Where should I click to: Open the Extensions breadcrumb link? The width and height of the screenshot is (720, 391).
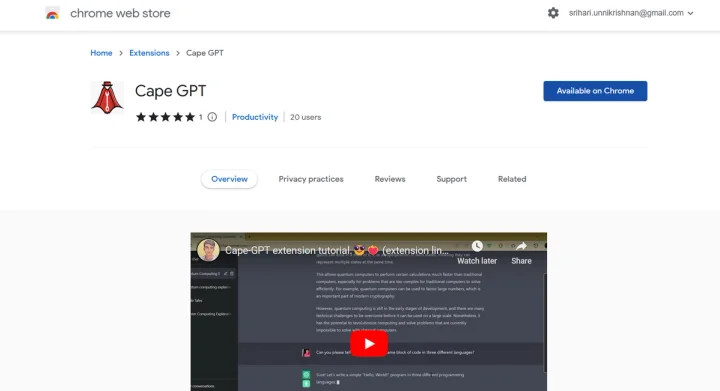[149, 53]
